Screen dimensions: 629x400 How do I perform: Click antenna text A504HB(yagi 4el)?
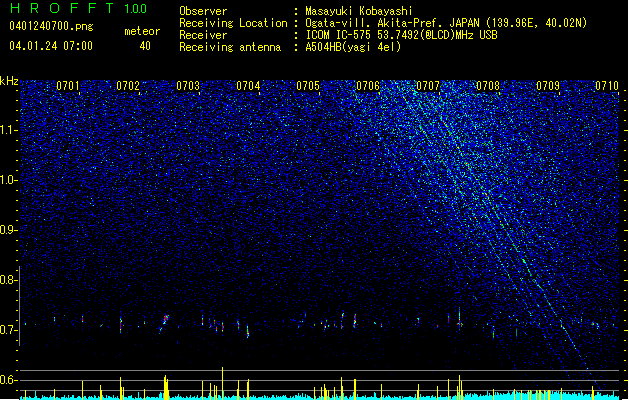[353, 47]
